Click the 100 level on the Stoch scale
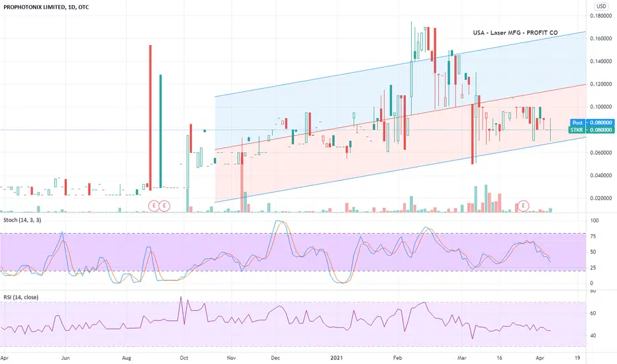This screenshot has height=364, width=617. 594,221
